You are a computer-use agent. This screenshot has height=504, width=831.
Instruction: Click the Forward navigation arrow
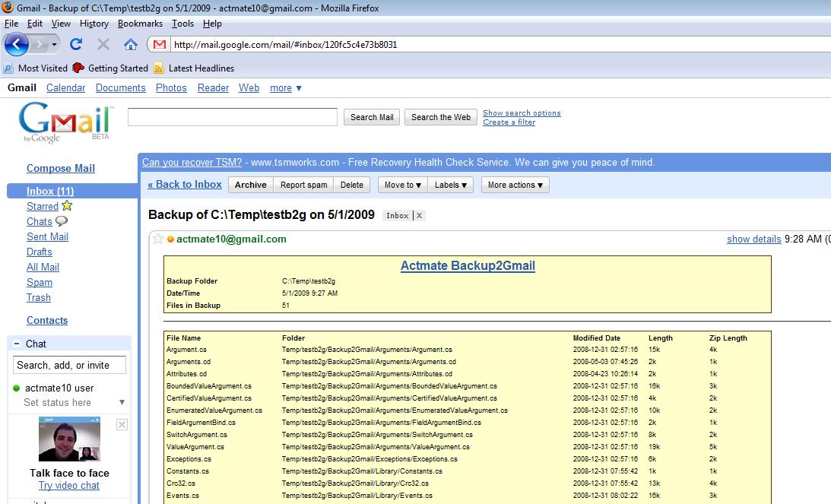click(x=39, y=45)
